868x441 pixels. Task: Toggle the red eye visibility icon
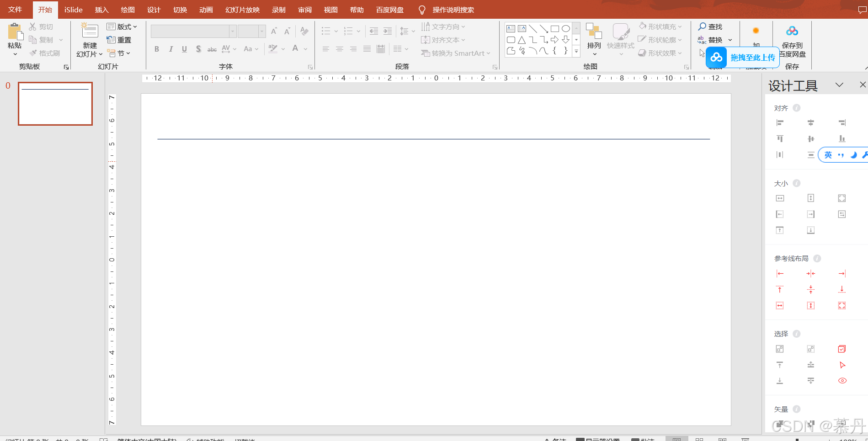tap(842, 381)
